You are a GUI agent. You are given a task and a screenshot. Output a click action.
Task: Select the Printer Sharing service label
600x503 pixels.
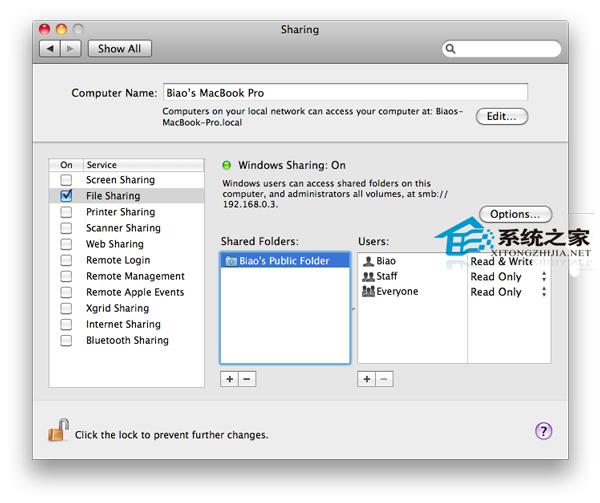[x=121, y=212]
